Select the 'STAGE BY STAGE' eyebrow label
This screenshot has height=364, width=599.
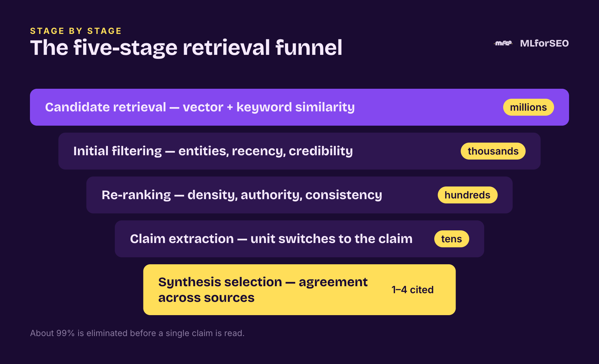tap(76, 31)
